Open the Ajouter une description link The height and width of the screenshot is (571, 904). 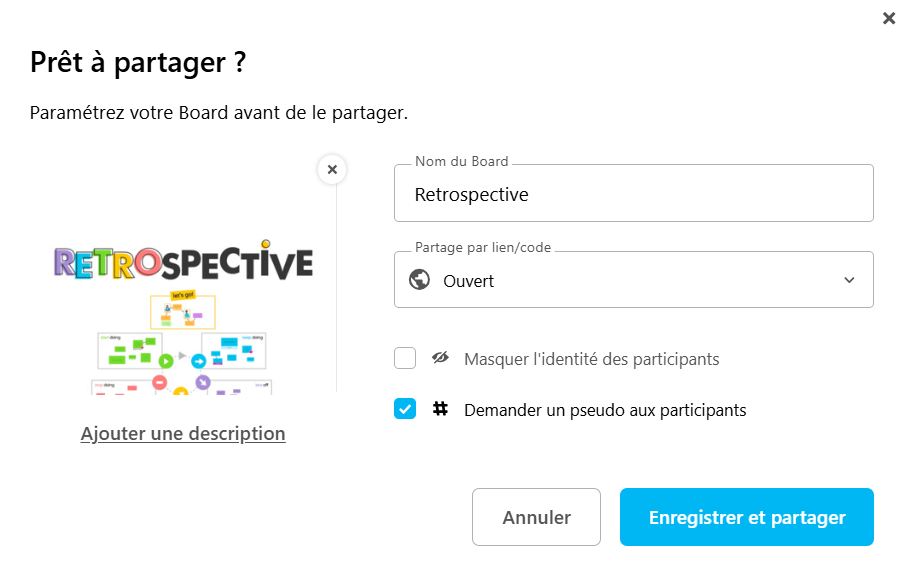pos(183,434)
